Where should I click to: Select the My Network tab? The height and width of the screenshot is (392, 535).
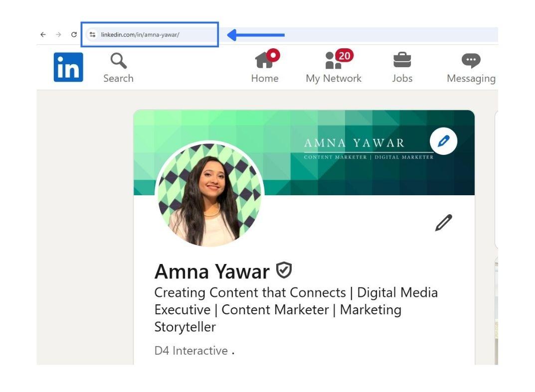point(334,78)
